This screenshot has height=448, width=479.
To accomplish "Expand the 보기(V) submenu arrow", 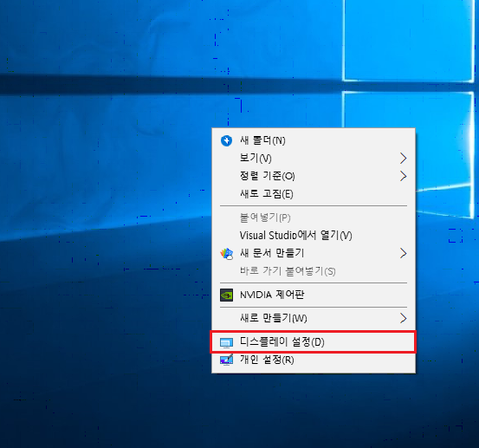I will pyautogui.click(x=404, y=159).
